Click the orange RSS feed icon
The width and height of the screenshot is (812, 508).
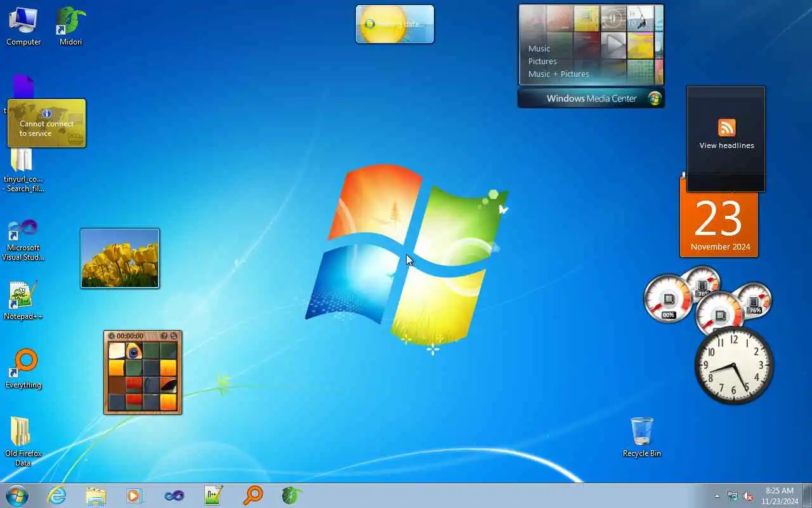click(x=726, y=128)
